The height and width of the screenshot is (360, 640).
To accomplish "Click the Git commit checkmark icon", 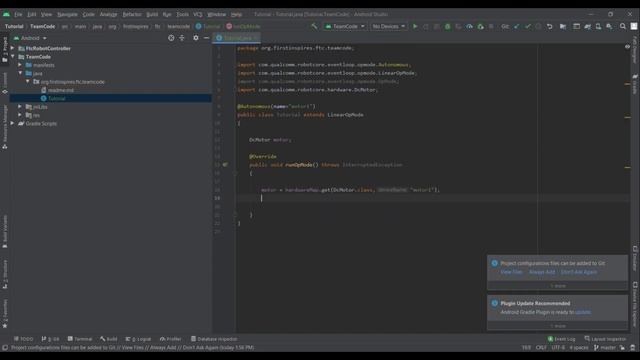I will click(x=528, y=26).
